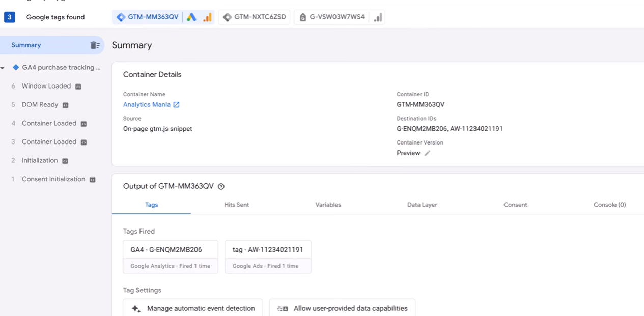The image size is (644, 316).
Task: Click the blue badge showing 3 tags found
Action: 9,17
